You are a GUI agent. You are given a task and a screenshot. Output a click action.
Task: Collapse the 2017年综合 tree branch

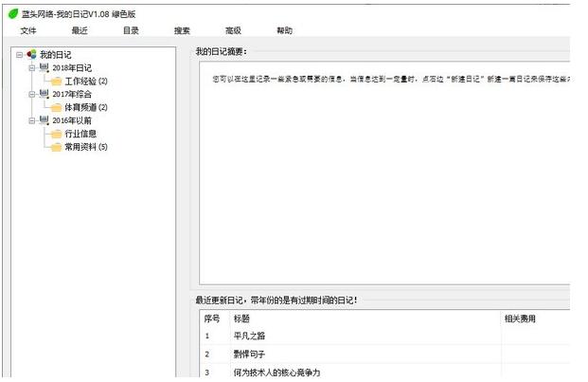tap(32, 94)
